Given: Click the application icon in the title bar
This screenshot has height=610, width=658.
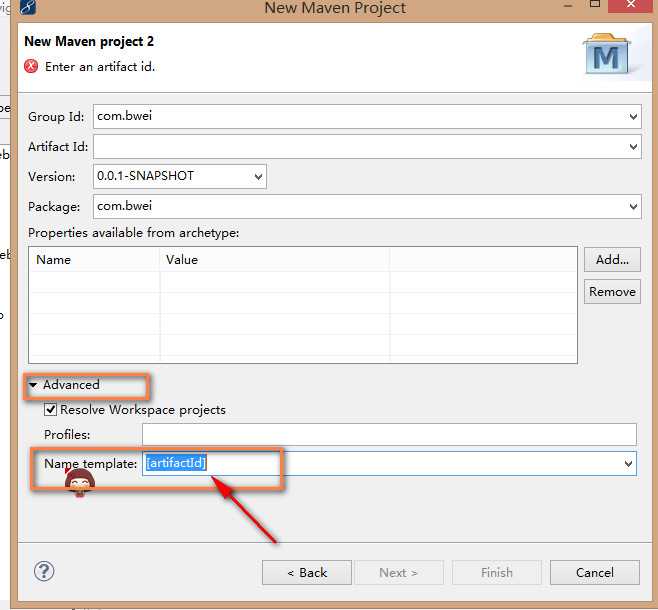Looking at the screenshot, I should (x=28, y=6).
